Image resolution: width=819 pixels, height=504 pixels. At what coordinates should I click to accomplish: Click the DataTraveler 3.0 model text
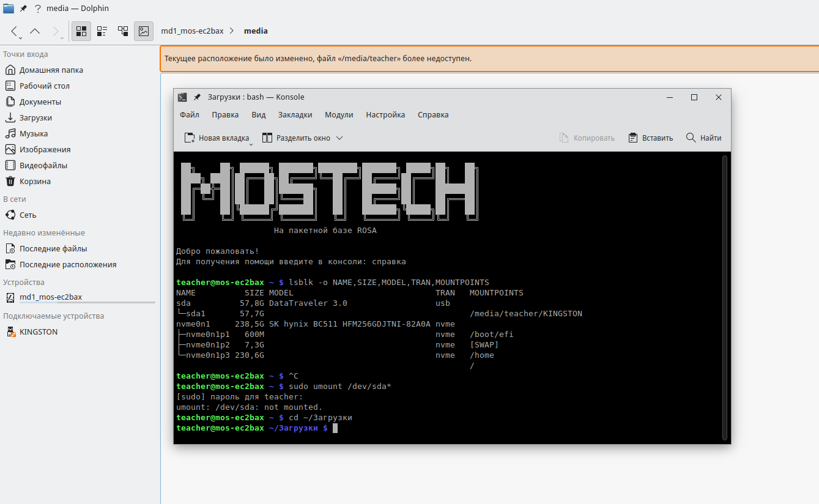308,303
